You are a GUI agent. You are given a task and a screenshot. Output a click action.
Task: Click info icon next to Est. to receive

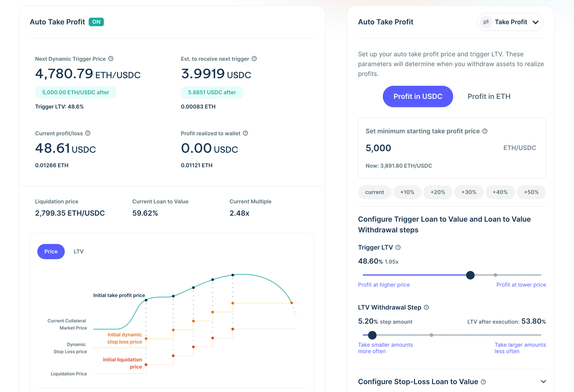point(254,59)
